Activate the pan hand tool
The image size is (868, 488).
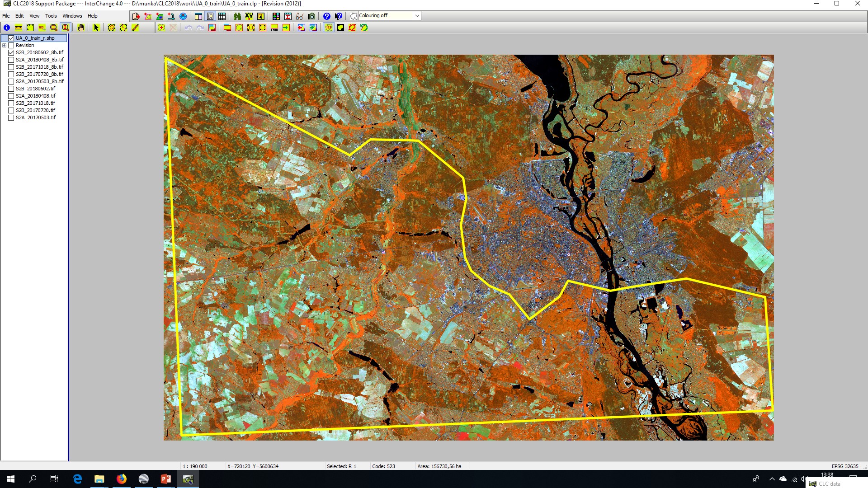click(x=80, y=28)
